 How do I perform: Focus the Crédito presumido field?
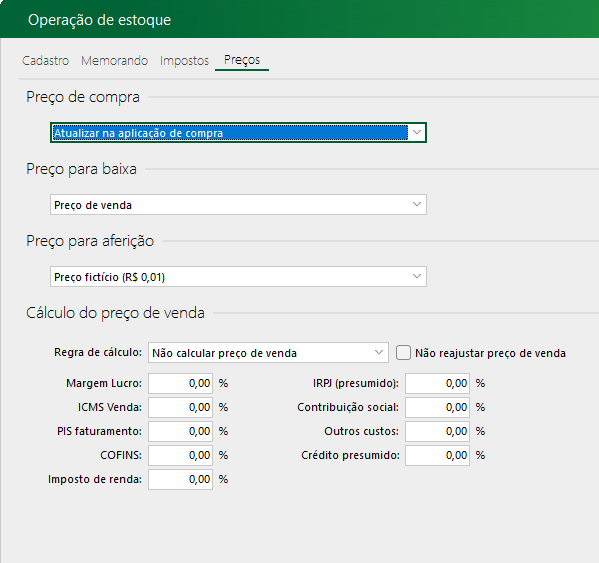coord(437,455)
